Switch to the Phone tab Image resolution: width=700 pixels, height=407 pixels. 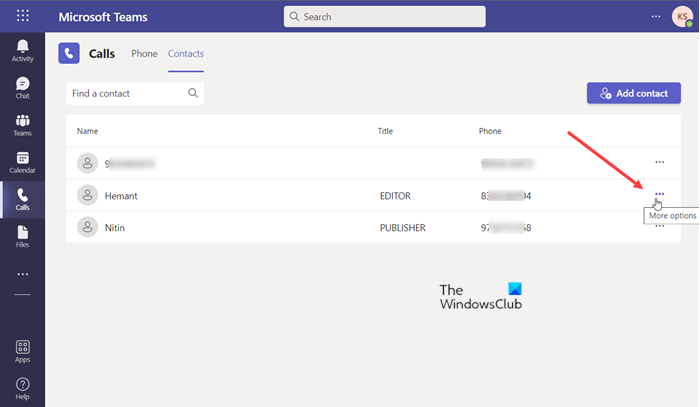[x=144, y=54]
